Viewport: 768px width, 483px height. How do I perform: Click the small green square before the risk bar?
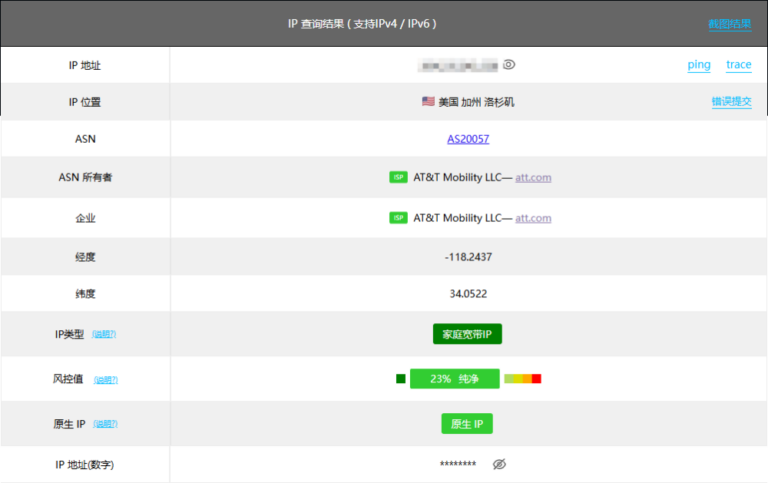(401, 379)
